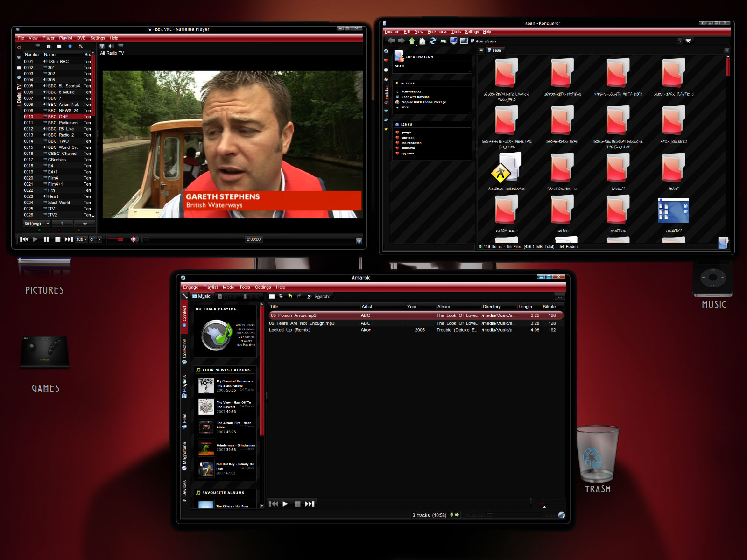The image size is (747, 560).
Task: Stop playback in Kaffeine player
Action: click(x=58, y=239)
